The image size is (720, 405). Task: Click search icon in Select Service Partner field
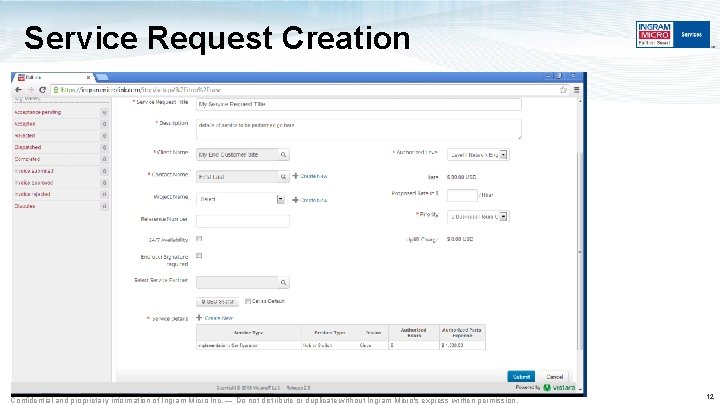tap(283, 282)
